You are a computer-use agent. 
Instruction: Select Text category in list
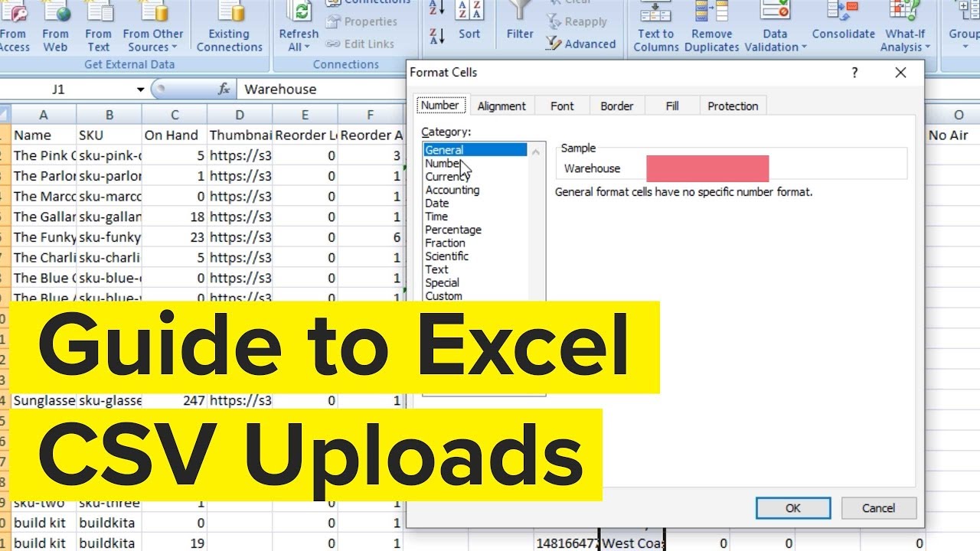point(475,269)
